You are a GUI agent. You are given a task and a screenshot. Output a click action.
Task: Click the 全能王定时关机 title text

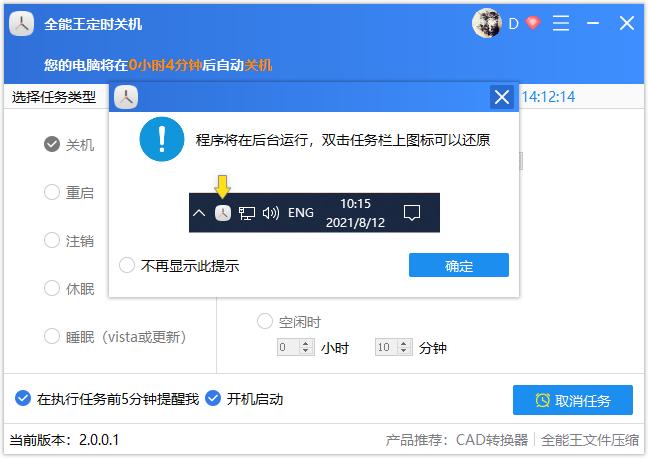(93, 24)
